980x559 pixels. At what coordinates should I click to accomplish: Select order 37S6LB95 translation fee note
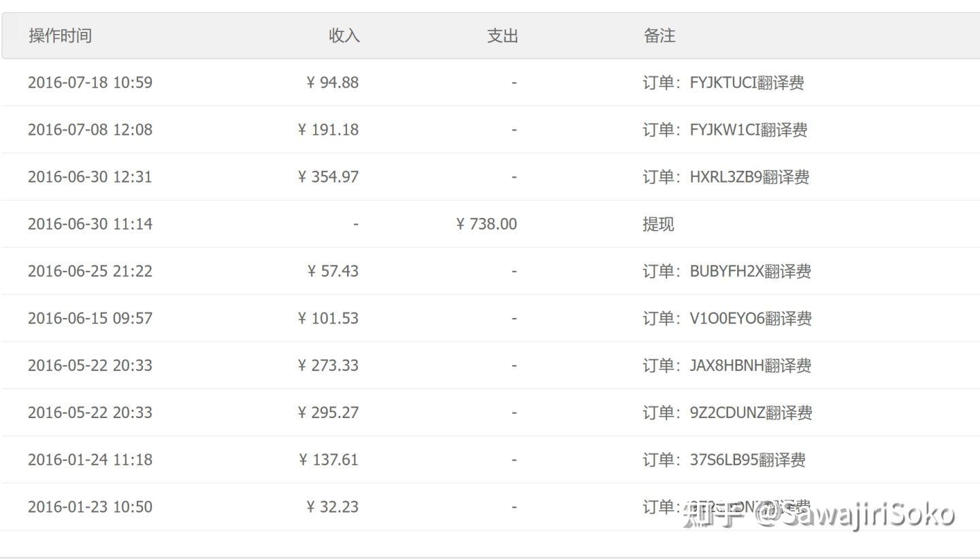[724, 460]
